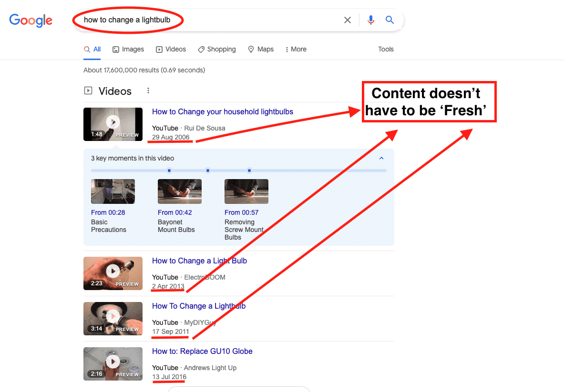Click the From 00:28 timestamp link
This screenshot has width=564, height=392.
tap(108, 212)
